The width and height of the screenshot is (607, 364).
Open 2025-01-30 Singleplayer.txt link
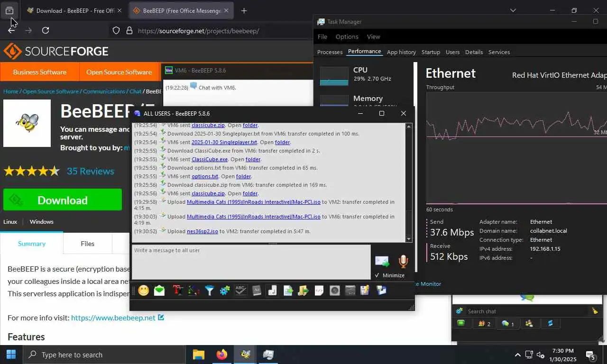click(224, 142)
